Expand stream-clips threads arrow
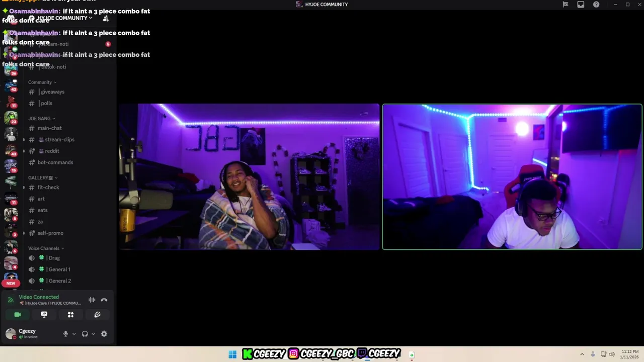644x362 pixels. [x=24, y=140]
